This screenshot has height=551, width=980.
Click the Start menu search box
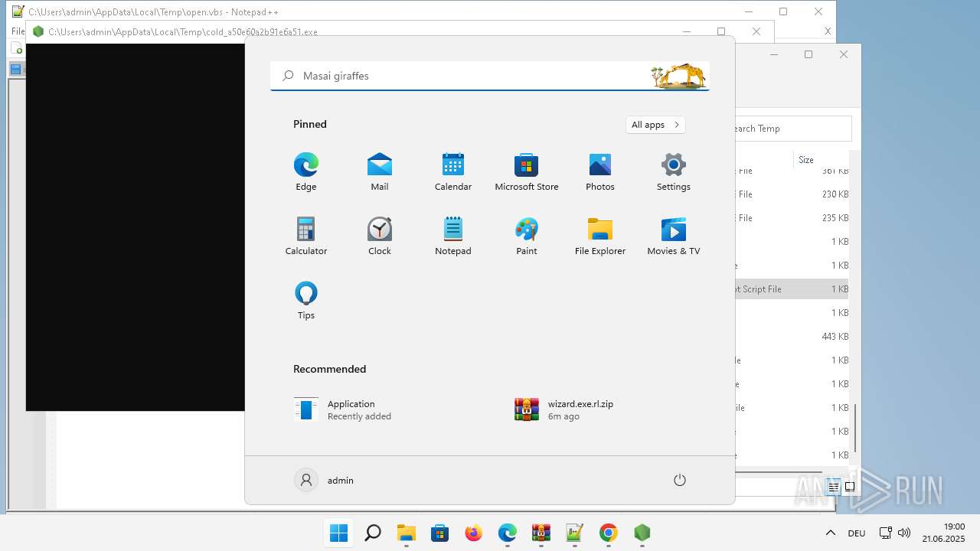tap(490, 76)
